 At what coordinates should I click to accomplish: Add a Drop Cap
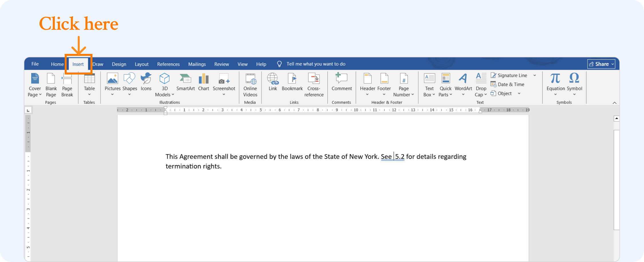(x=481, y=85)
